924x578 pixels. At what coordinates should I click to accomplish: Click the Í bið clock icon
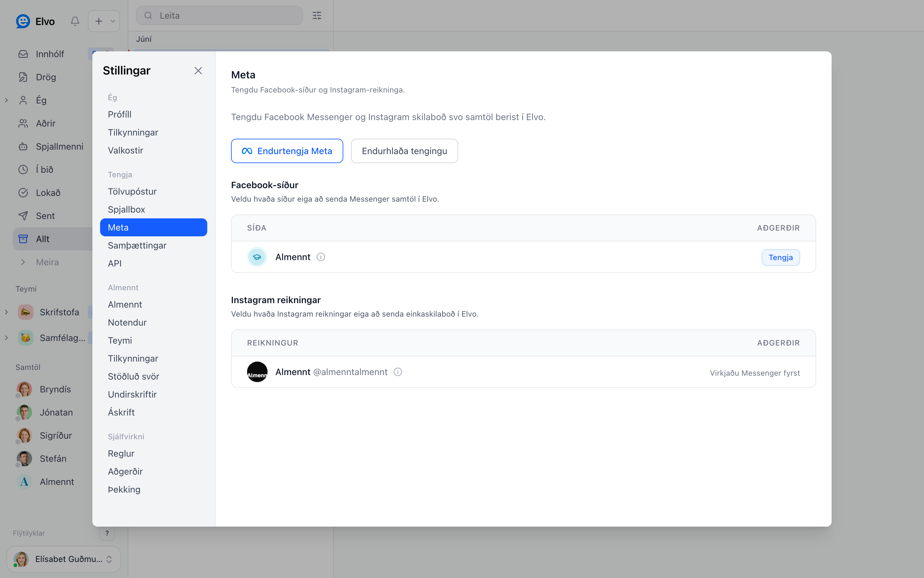23,169
